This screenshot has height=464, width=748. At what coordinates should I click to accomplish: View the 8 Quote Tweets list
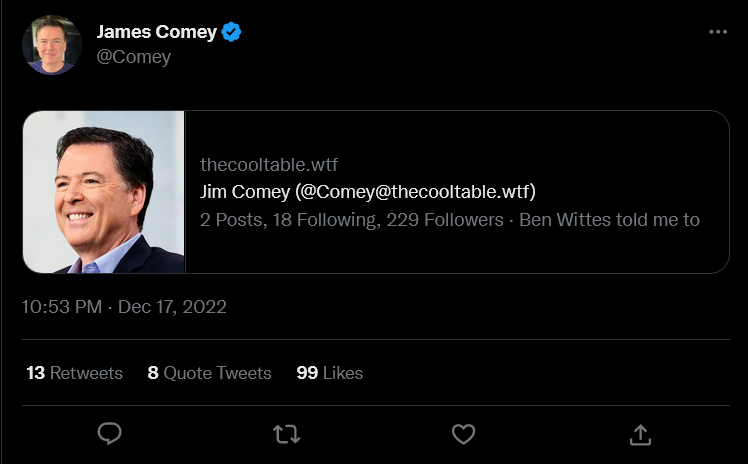tap(209, 373)
